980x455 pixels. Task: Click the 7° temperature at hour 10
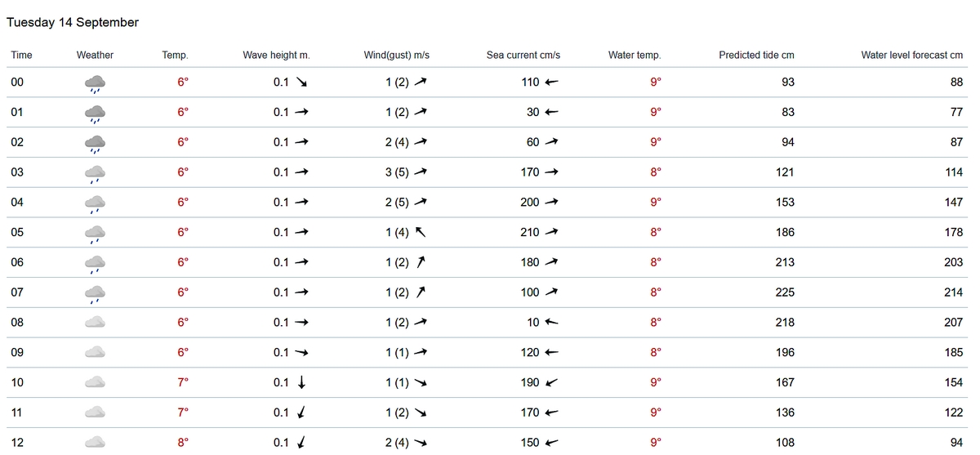[183, 382]
